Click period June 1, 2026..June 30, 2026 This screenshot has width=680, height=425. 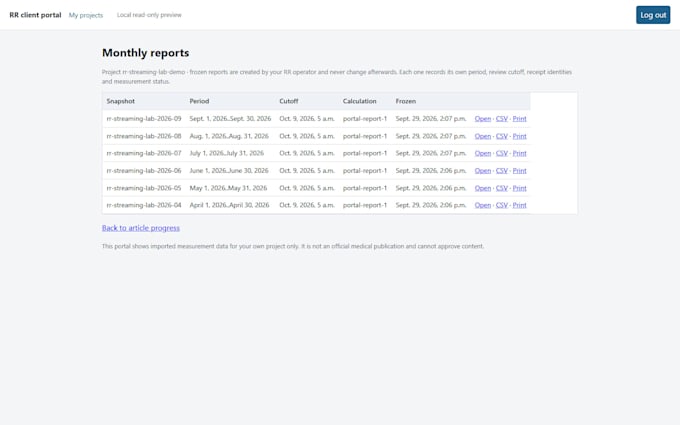(229, 170)
